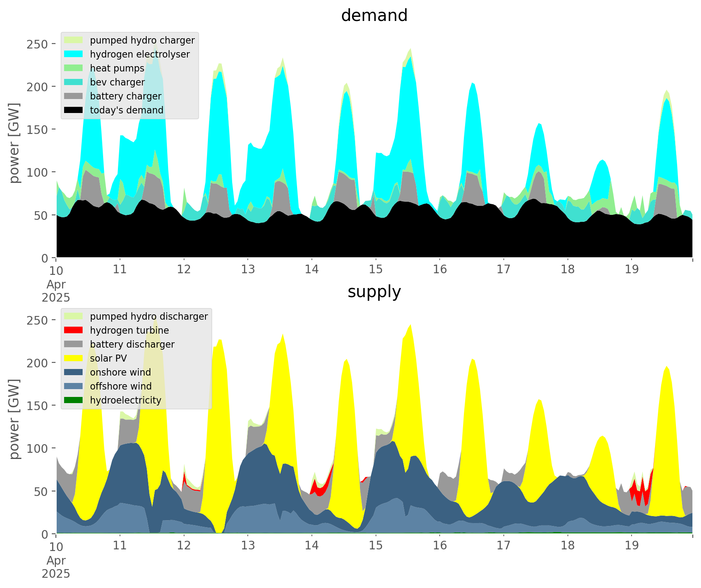Click the demand chart y-axis label "power [GW]"
The image size is (701, 588).
pyautogui.click(x=15, y=143)
